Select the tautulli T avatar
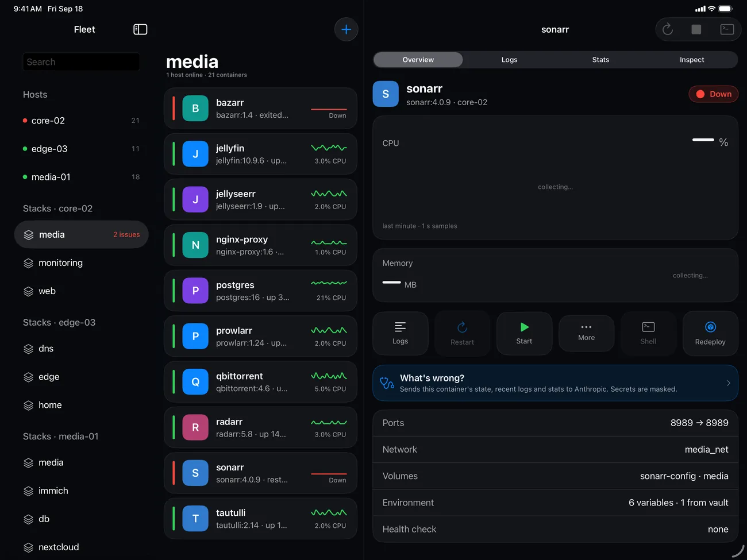 click(195, 519)
